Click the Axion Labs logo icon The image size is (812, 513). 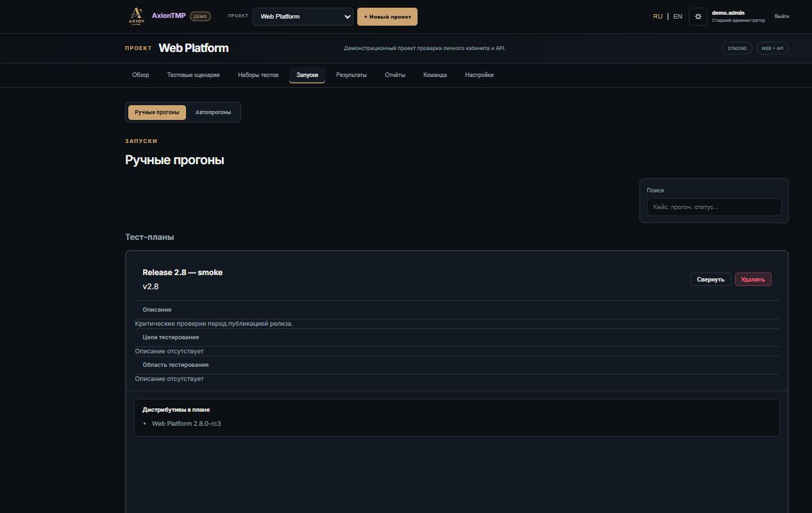(x=137, y=16)
